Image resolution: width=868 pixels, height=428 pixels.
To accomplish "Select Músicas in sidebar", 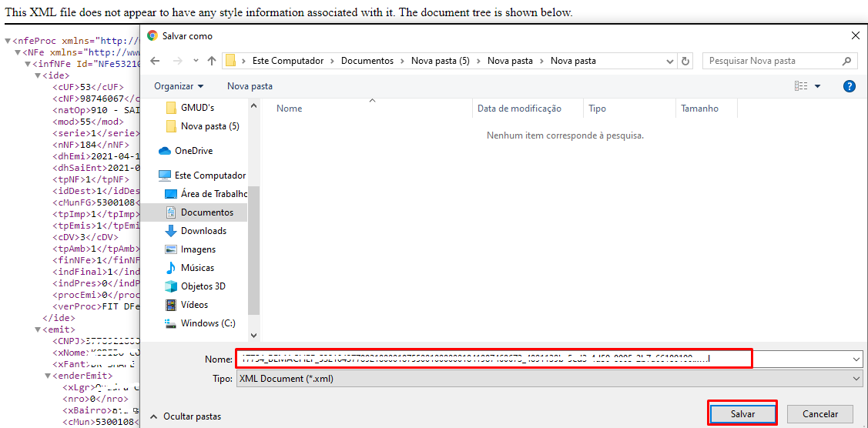I will pyautogui.click(x=190, y=268).
